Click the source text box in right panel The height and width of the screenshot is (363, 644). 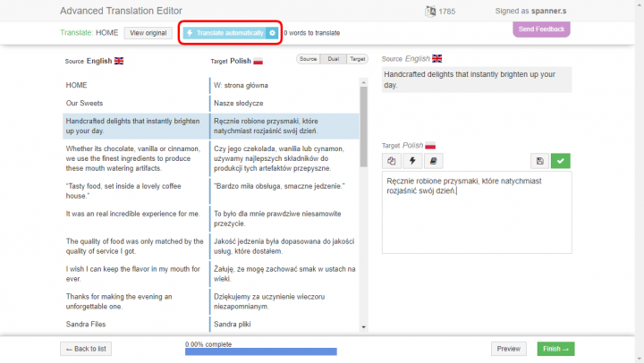click(477, 80)
